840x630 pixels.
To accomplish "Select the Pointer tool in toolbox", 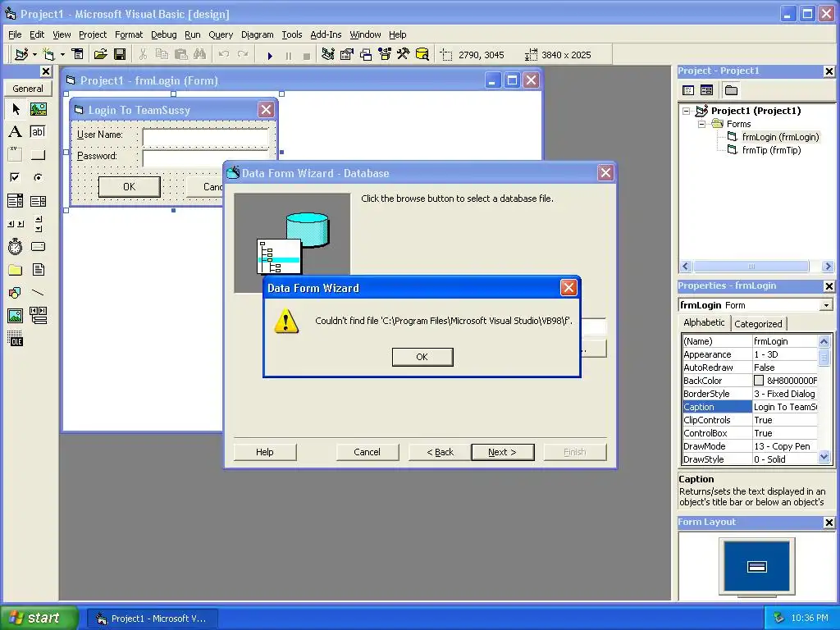I will [16, 109].
